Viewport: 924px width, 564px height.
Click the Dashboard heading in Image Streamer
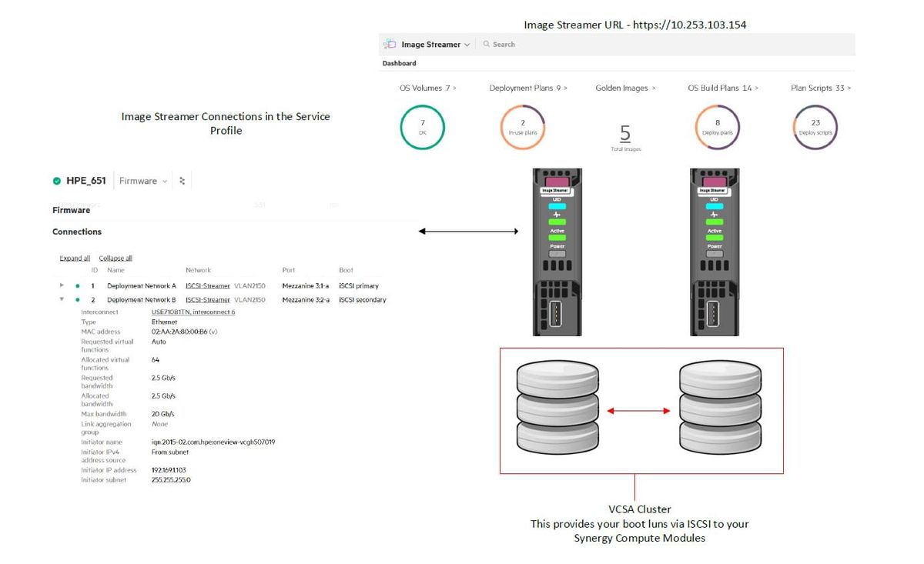[399, 63]
